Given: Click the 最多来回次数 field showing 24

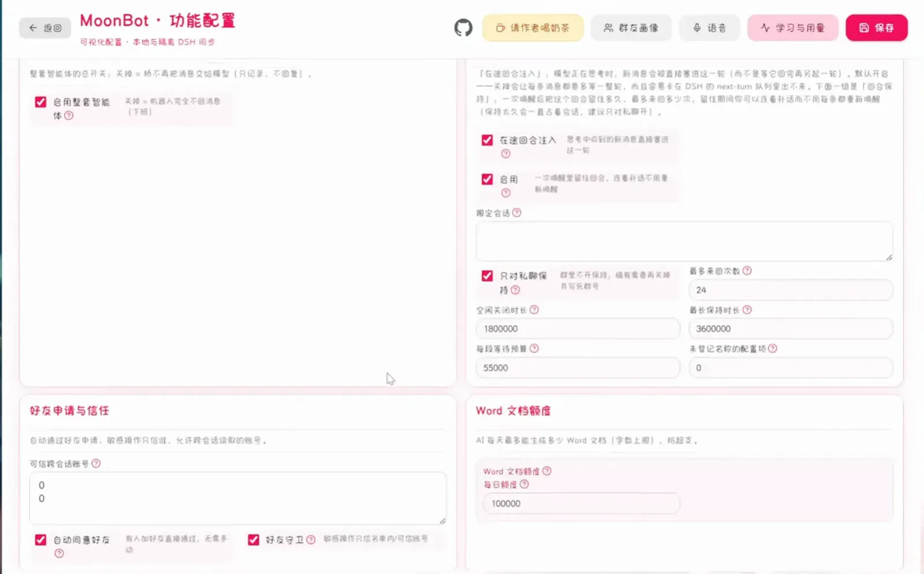Looking at the screenshot, I should coord(791,290).
